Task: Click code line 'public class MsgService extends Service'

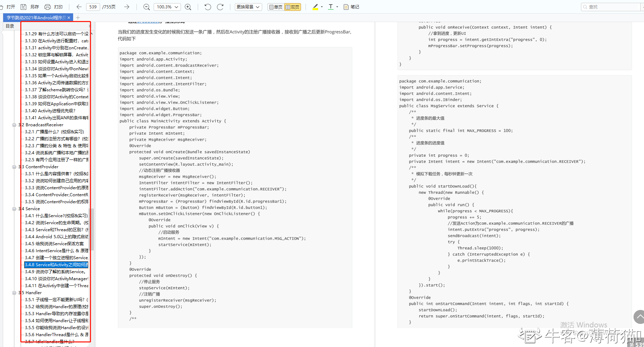Action: click(x=449, y=106)
